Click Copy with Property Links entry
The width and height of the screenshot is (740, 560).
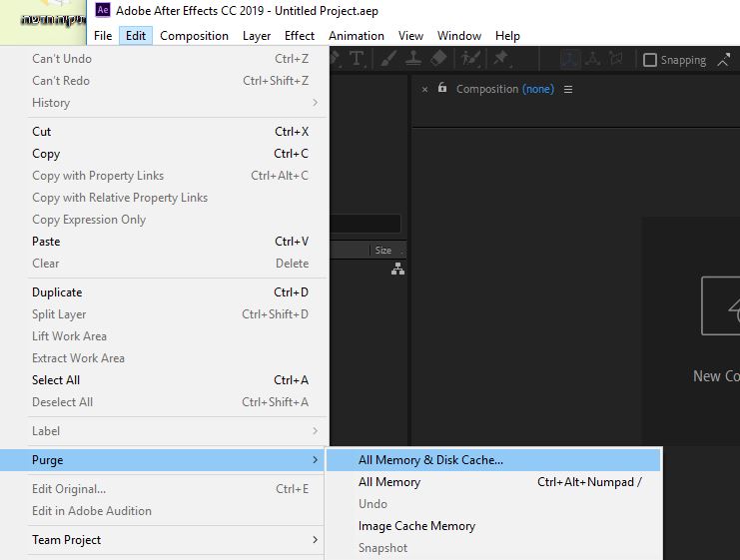pyautogui.click(x=164, y=176)
